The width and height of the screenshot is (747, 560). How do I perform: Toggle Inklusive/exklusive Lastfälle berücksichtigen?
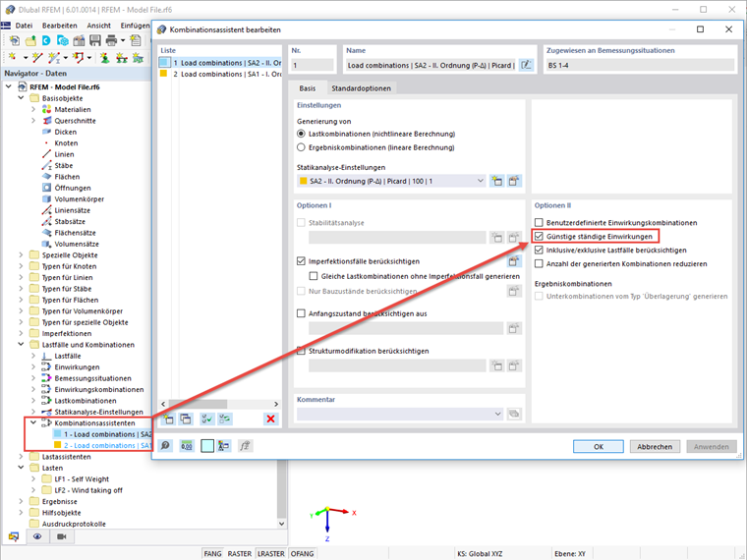(x=539, y=250)
